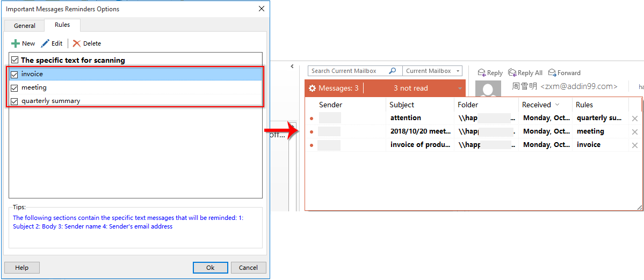
Task: Click the pencil Edit rule icon
Action: 45,43
